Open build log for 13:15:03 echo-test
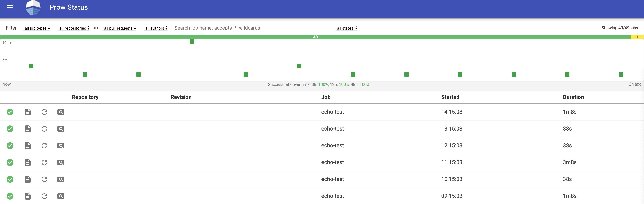 click(28, 129)
